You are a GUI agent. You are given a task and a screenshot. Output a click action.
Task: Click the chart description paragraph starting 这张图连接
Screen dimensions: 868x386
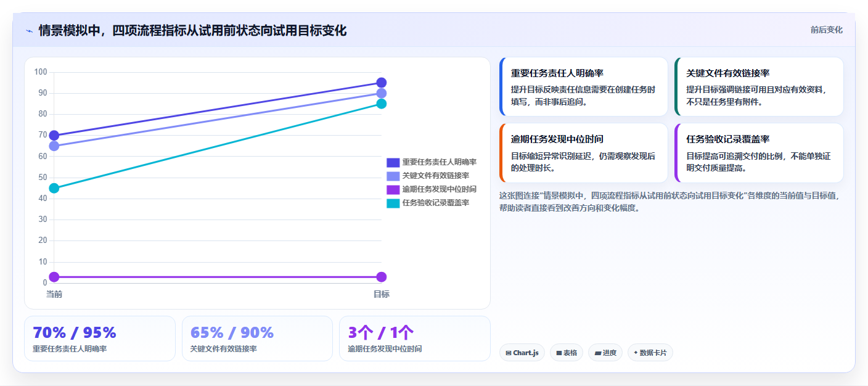pos(669,202)
